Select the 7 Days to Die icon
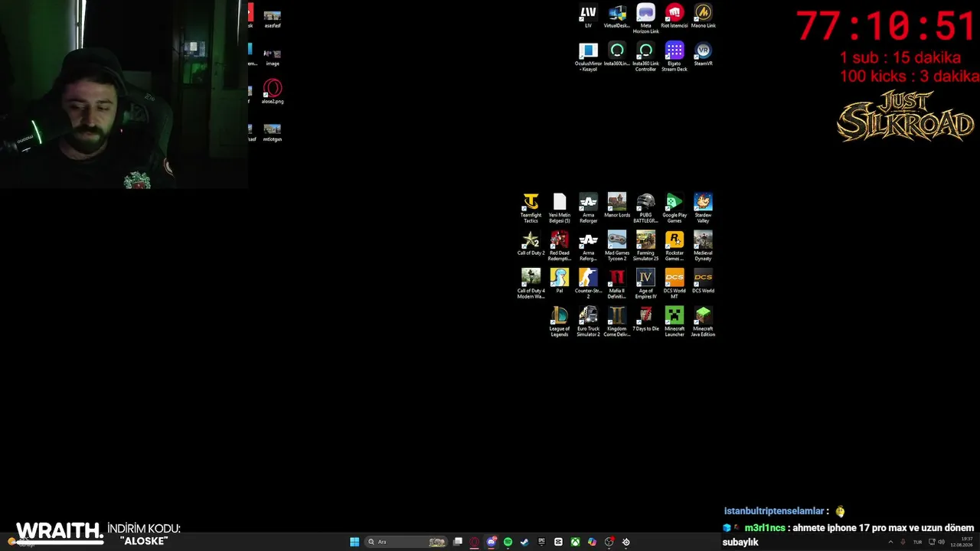Viewport: 980px width, 551px height. (645, 319)
